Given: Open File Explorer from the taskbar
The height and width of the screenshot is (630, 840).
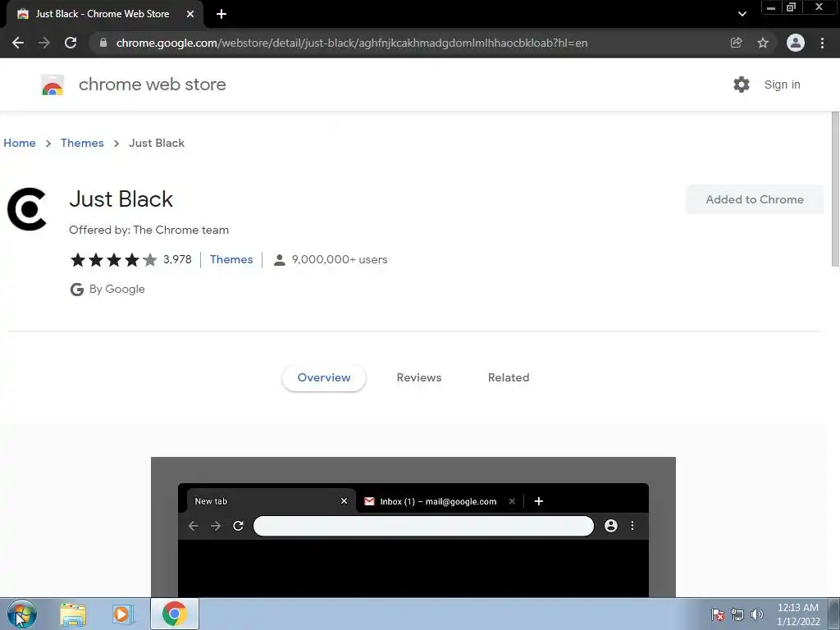Looking at the screenshot, I should click(x=73, y=614).
